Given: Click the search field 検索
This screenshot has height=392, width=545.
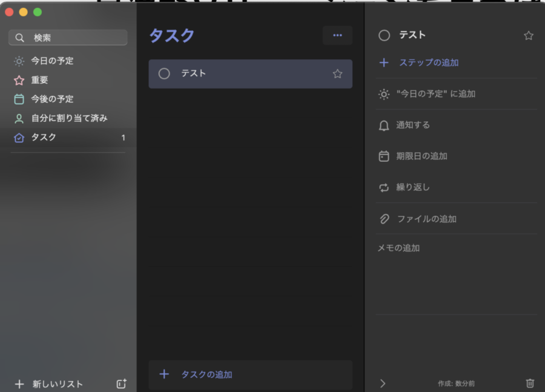Looking at the screenshot, I should 68,38.
